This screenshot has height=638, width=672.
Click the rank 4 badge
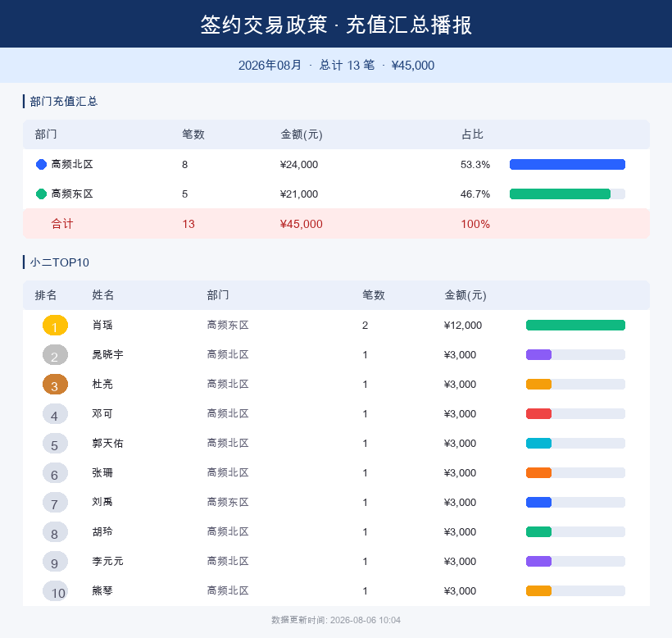coord(55,414)
